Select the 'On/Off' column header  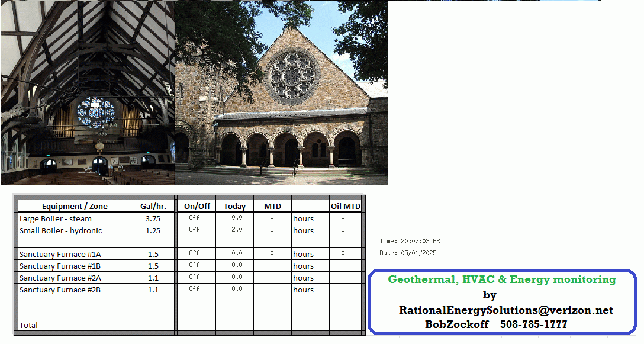pyautogui.click(x=197, y=206)
